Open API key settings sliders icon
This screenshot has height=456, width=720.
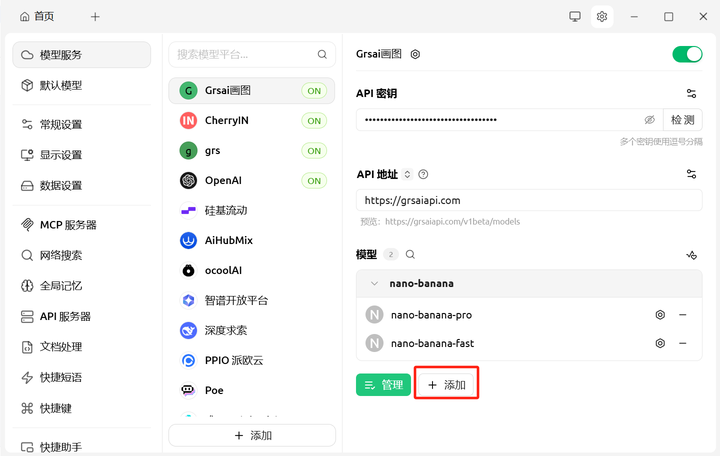691,93
